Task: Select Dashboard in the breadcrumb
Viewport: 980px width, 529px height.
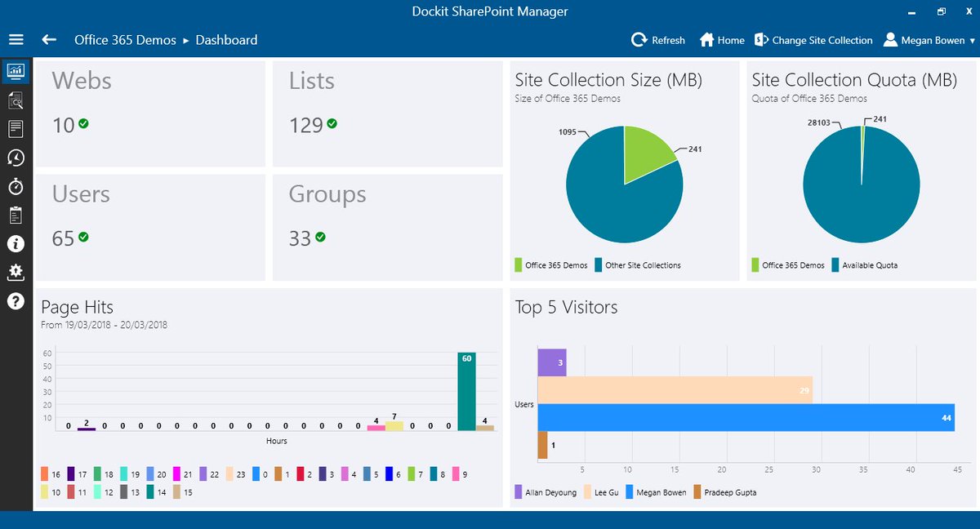Action: [x=225, y=39]
